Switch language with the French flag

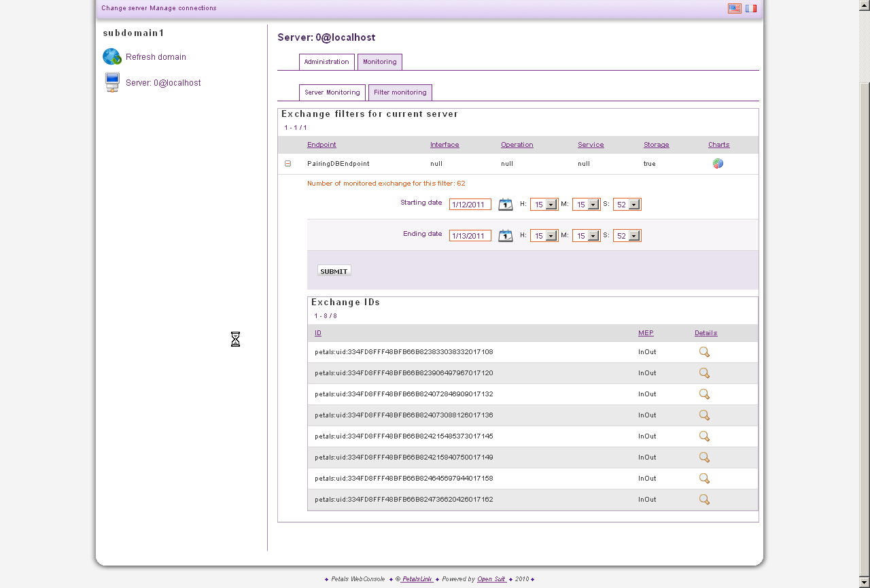[751, 8]
